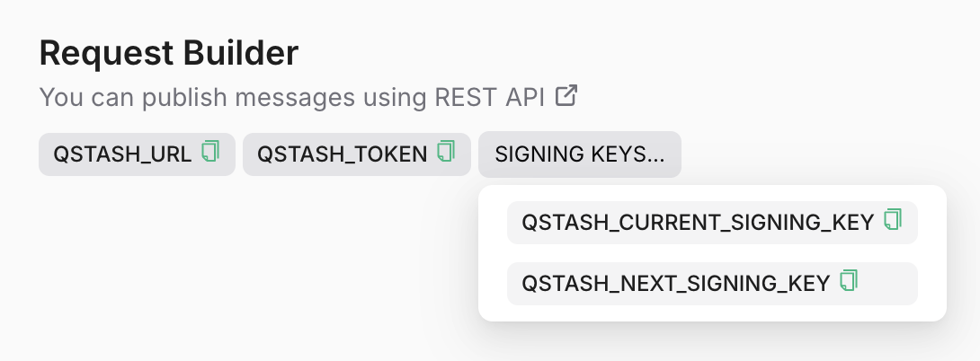
Task: Toggle the signing keys popup with SIGNING KEYS...
Action: tap(579, 154)
